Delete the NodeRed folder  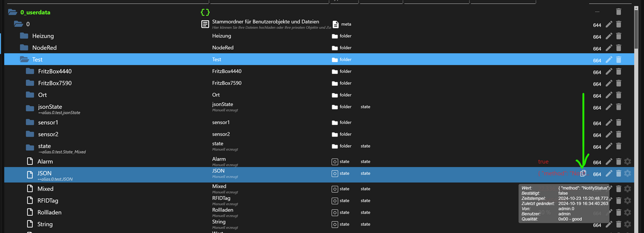point(618,48)
